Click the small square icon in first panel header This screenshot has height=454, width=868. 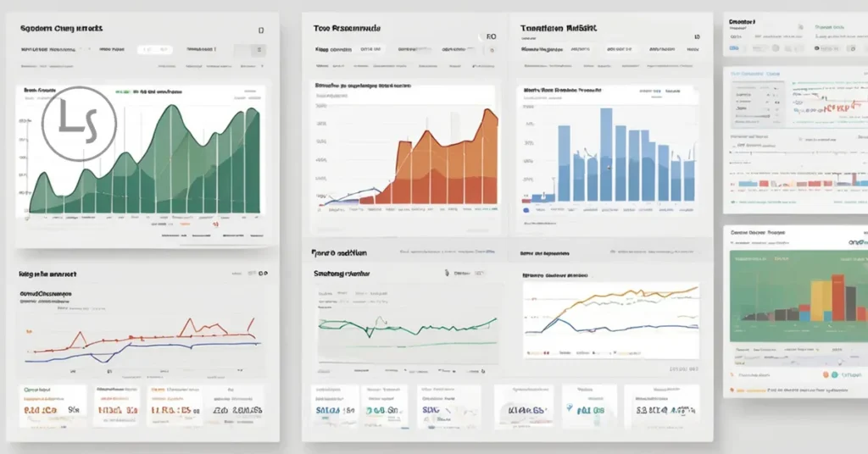coord(261,30)
